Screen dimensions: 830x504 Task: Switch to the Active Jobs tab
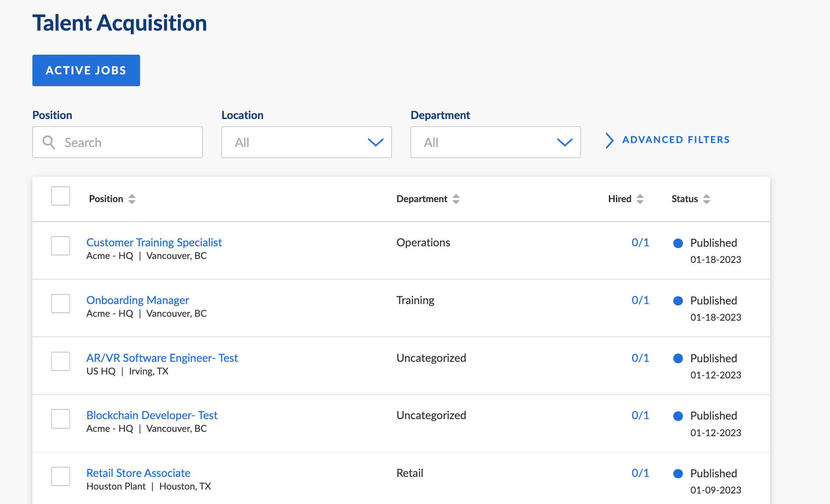click(x=86, y=70)
